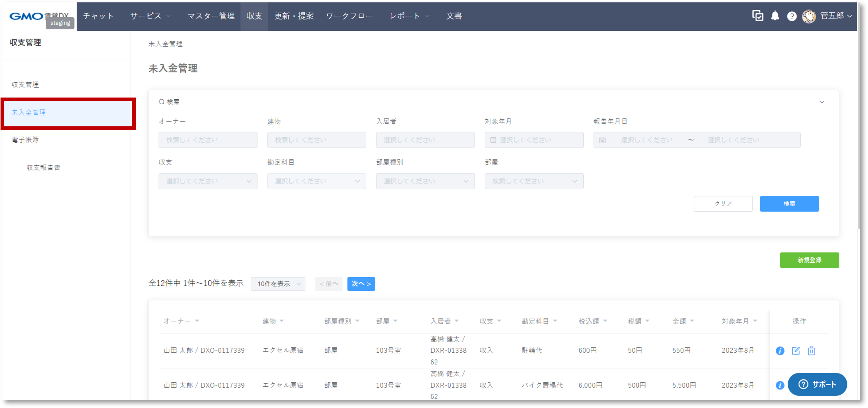Type in the オーナー search field
Viewport: 868px width, 408px height.
coord(208,139)
